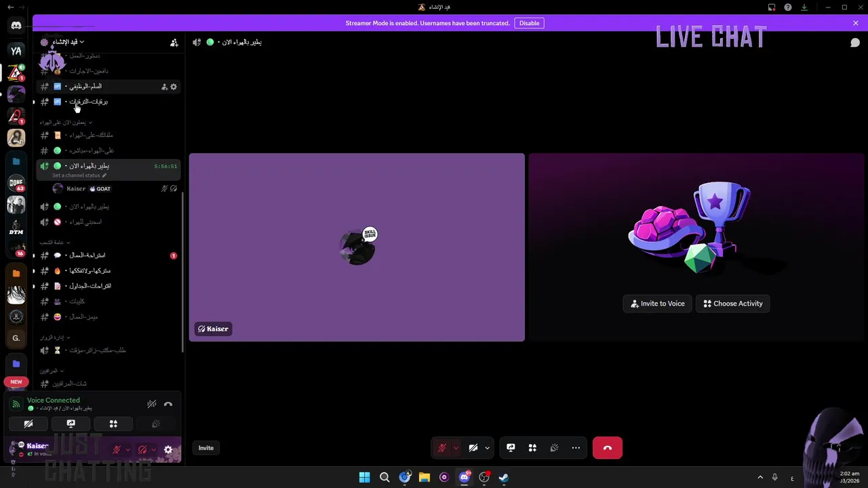This screenshot has width=868, height=488.
Task: Select Kaiser's video tile in call
Action: click(x=357, y=247)
